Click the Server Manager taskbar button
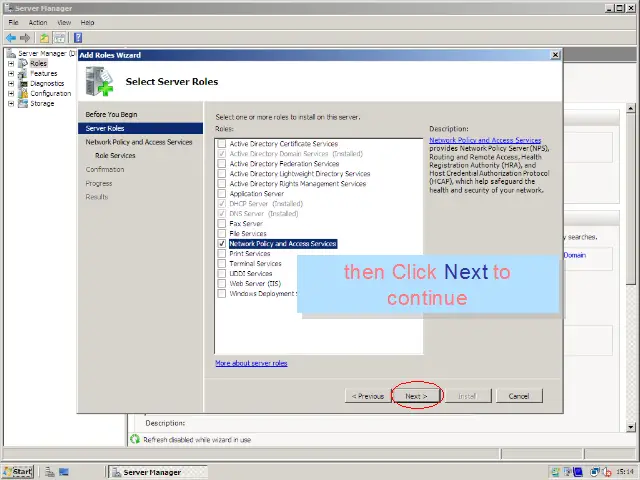 158,472
